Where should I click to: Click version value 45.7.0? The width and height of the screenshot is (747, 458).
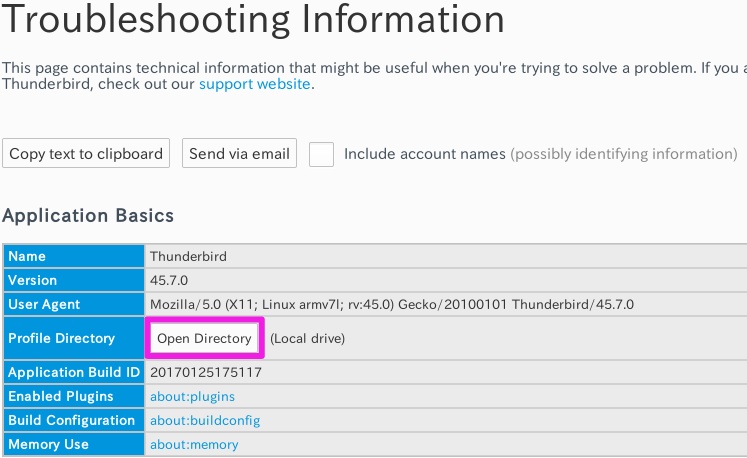[x=169, y=280]
